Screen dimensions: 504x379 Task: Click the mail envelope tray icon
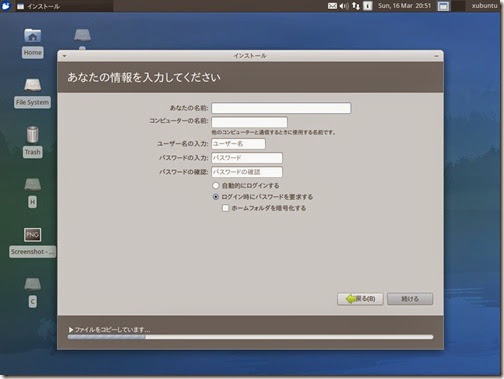coord(332,6)
